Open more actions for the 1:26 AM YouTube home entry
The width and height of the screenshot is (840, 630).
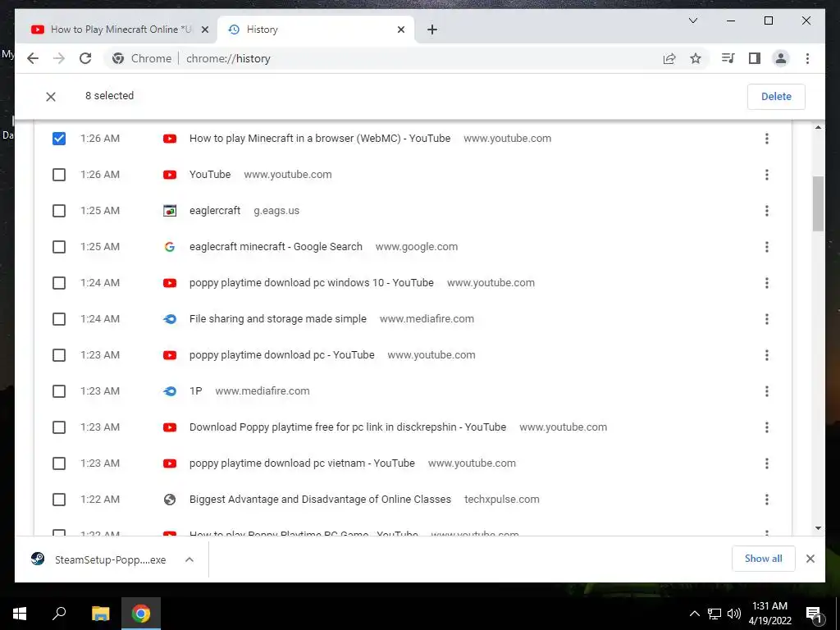[x=767, y=175]
